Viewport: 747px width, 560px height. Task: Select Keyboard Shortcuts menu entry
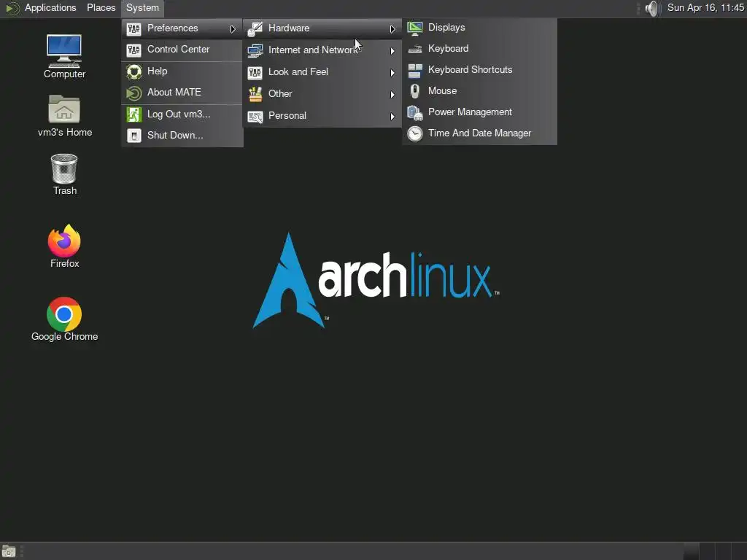pos(479,70)
